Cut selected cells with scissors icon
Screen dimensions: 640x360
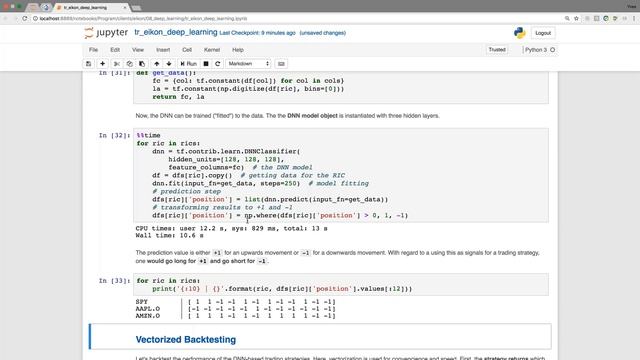[x=117, y=64]
